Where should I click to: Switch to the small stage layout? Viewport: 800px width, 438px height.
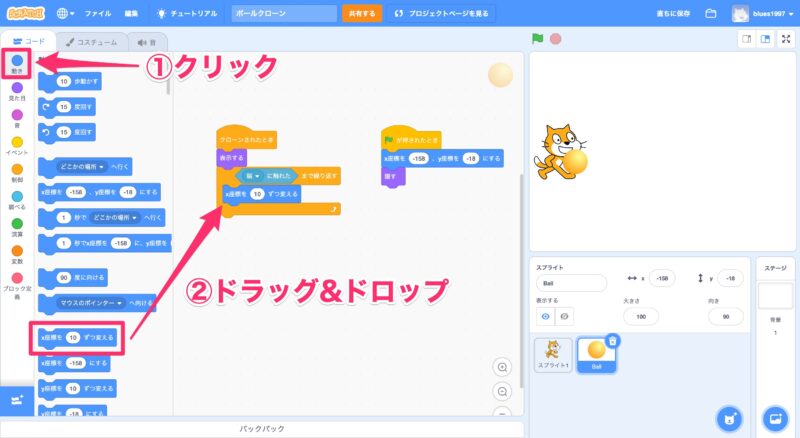(746, 39)
